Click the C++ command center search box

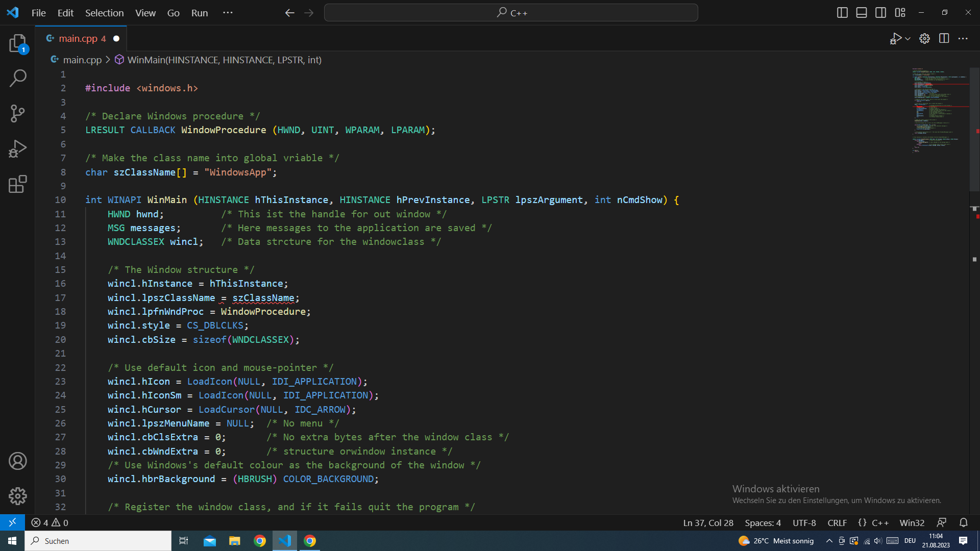pyautogui.click(x=511, y=13)
